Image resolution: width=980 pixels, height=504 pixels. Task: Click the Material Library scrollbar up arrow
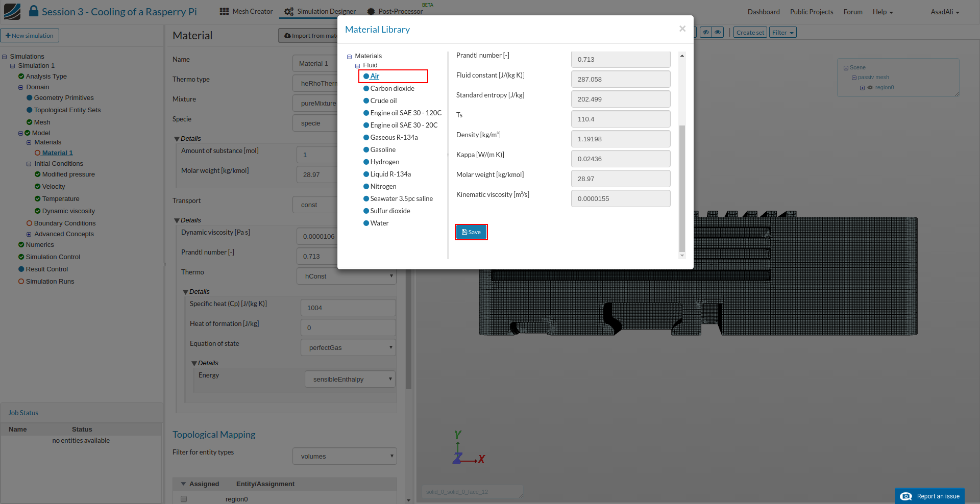[x=682, y=55]
